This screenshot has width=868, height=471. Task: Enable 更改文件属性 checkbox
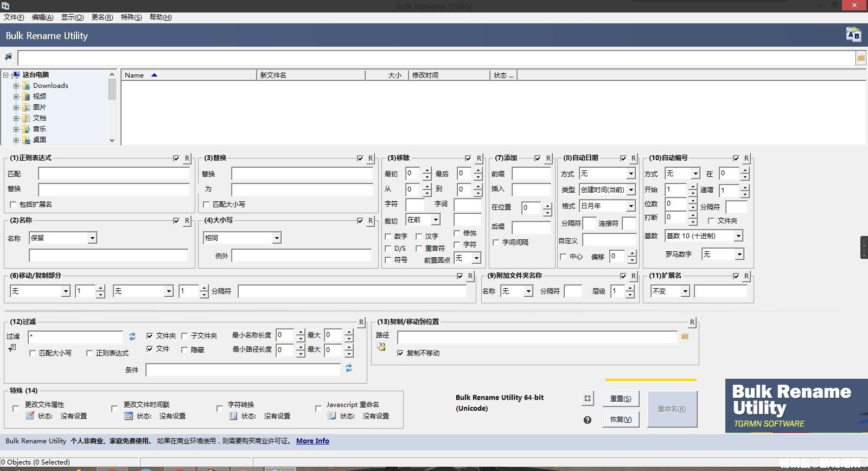15,408
